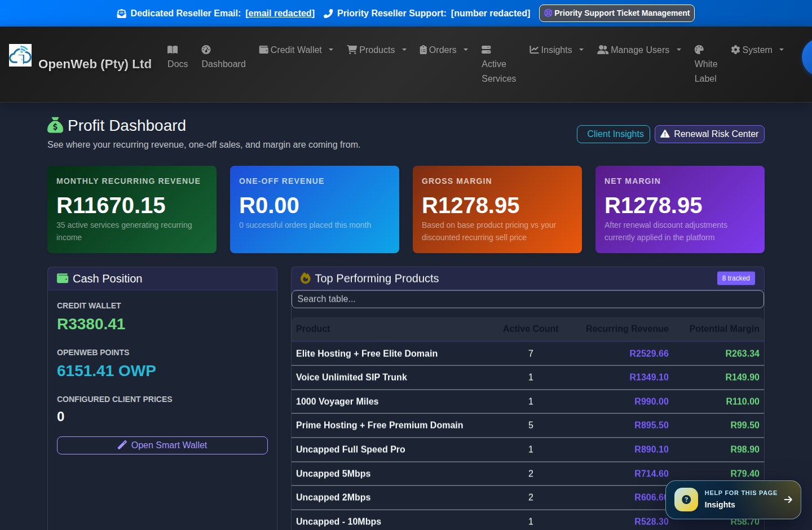Image resolution: width=812 pixels, height=530 pixels.
Task: Click the pencil icon in Open Smart Wallet
Action: point(122,445)
